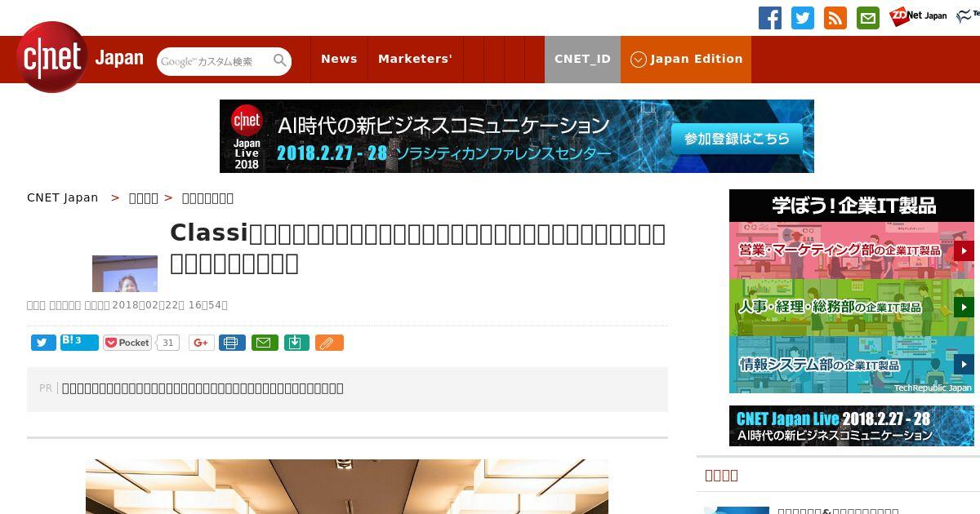The height and width of the screenshot is (514, 980).
Task: Click the CNET Japan breadcrumb link
Action: [62, 197]
